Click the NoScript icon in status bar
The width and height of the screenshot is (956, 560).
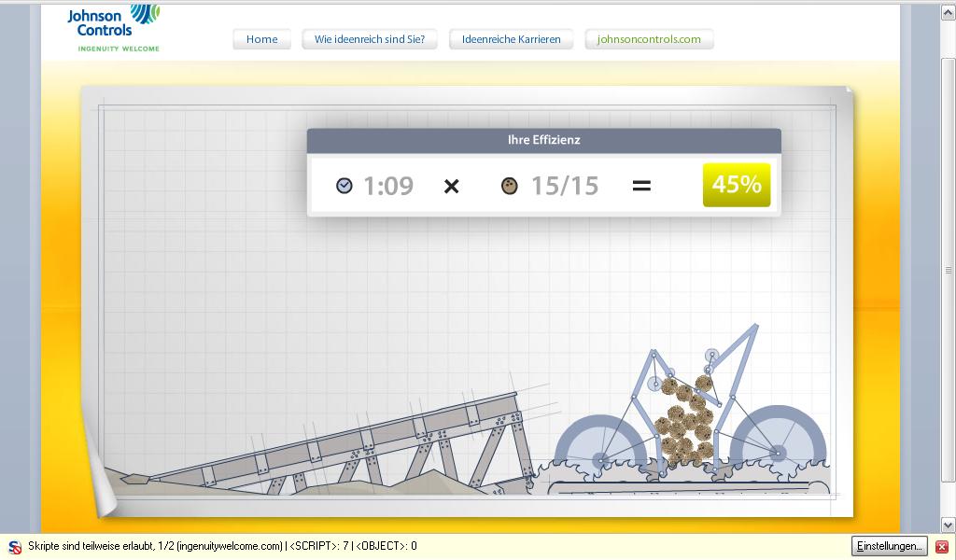pyautogui.click(x=15, y=546)
